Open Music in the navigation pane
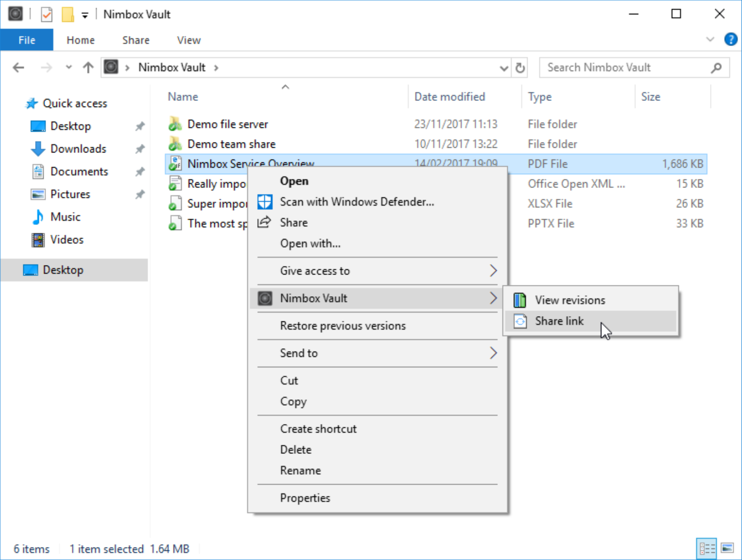This screenshot has width=742, height=560. pyautogui.click(x=65, y=217)
